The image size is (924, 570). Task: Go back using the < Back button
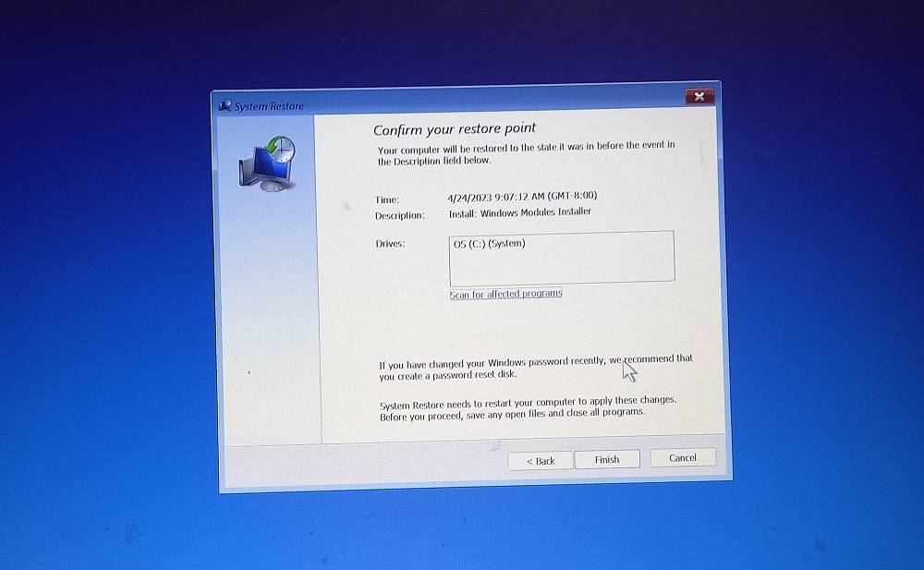tap(540, 460)
